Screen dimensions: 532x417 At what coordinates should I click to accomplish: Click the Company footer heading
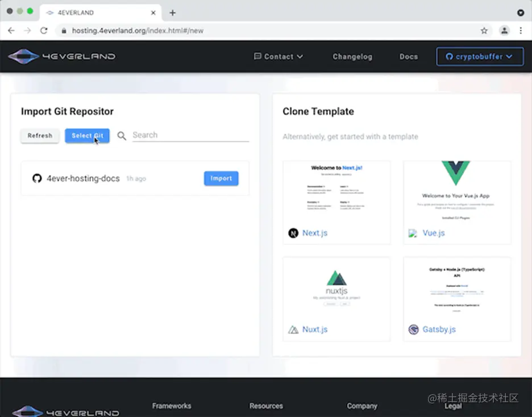[x=362, y=406]
